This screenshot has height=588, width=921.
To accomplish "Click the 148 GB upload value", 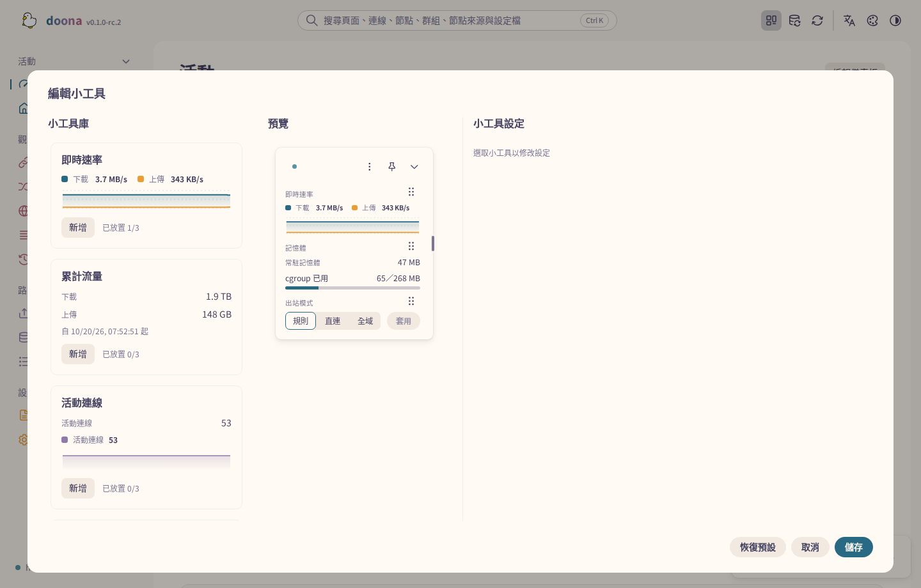I will (217, 314).
